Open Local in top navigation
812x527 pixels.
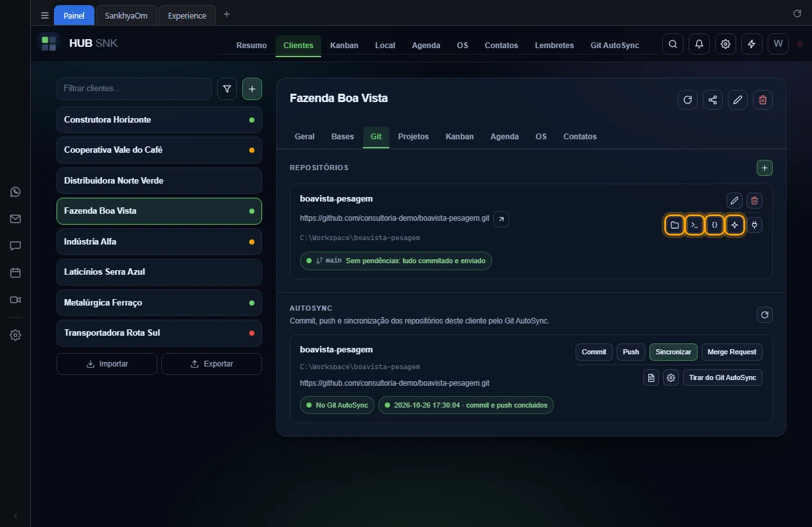385,46
